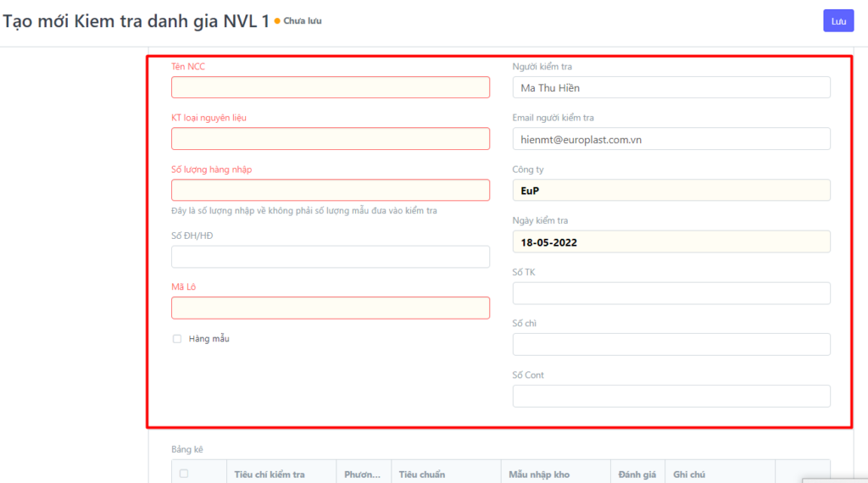Open the Công ty field showing EuP
The width and height of the screenshot is (868, 483).
tap(670, 190)
